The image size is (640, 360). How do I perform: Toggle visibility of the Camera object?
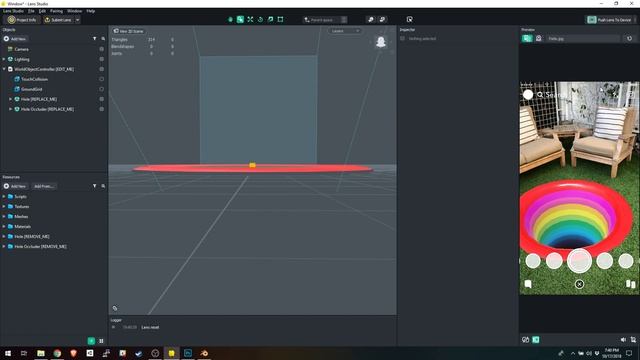[x=102, y=49]
